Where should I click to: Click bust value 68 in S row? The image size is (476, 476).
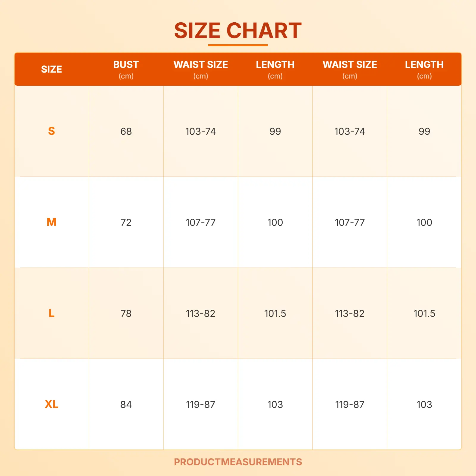[x=126, y=131]
